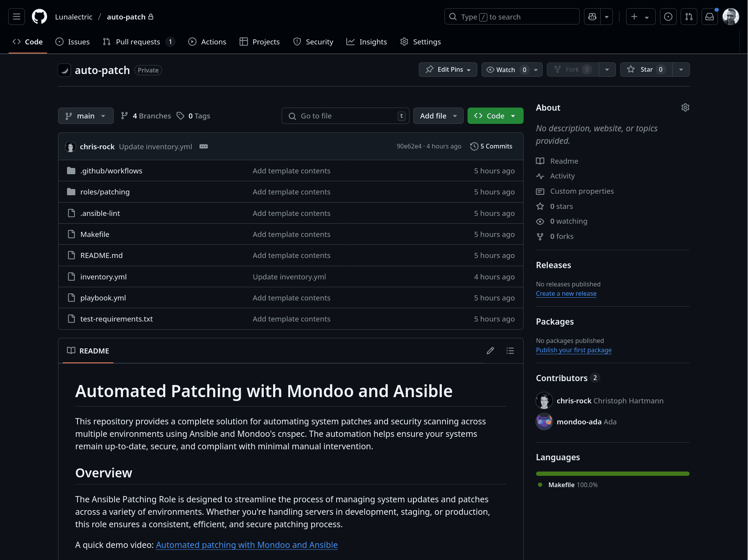Open the issues icon in header
Screen dimensions: 748x560
(668, 17)
